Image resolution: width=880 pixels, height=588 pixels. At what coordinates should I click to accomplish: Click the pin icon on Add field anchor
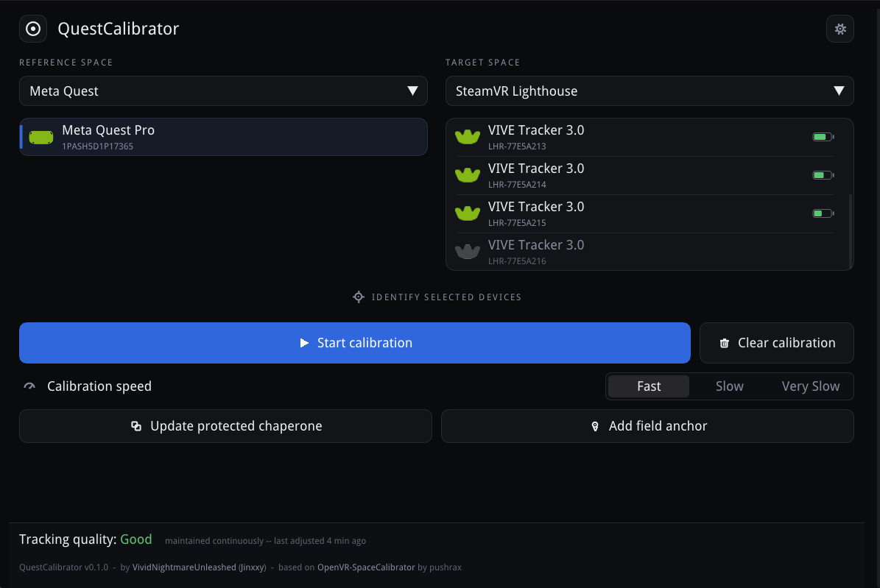(x=595, y=426)
